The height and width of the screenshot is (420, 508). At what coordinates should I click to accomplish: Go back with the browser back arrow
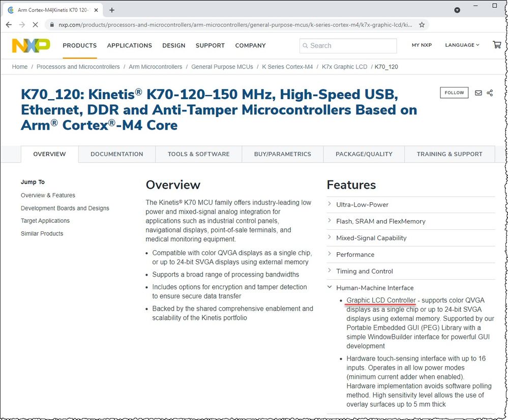click(x=9, y=24)
